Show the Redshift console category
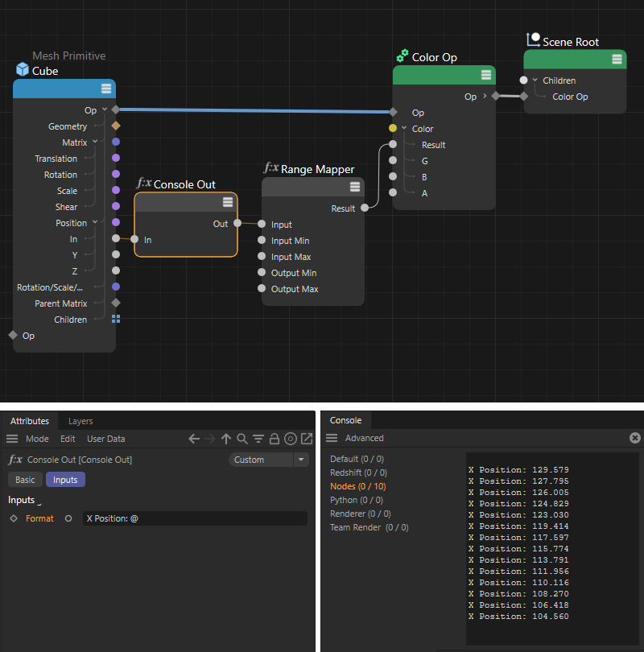The image size is (644, 652). (x=358, y=472)
